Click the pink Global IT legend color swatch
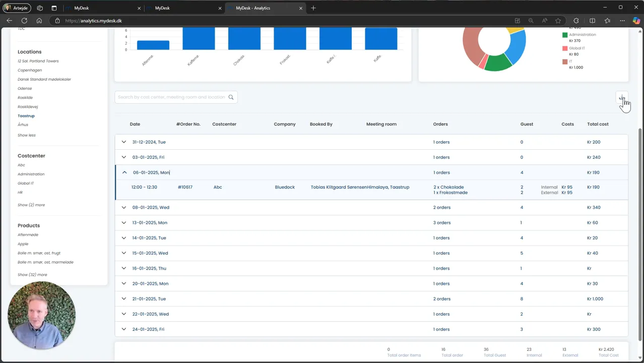 tap(565, 48)
